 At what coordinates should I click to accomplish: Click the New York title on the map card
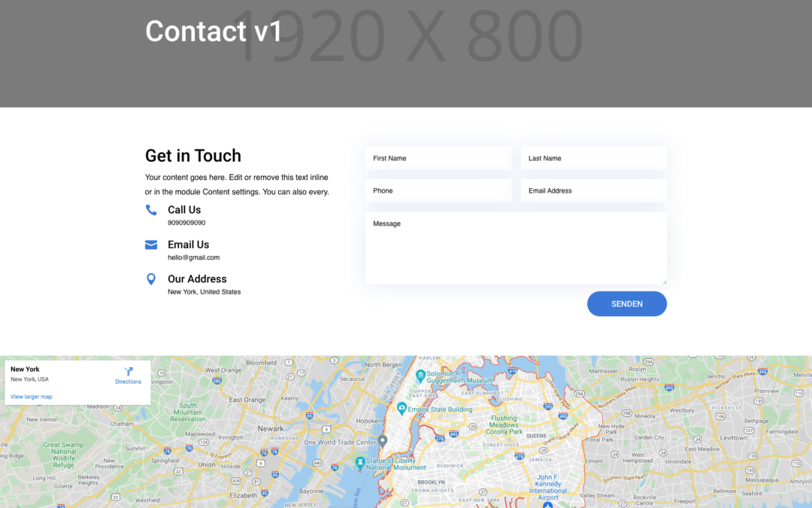tap(25, 369)
